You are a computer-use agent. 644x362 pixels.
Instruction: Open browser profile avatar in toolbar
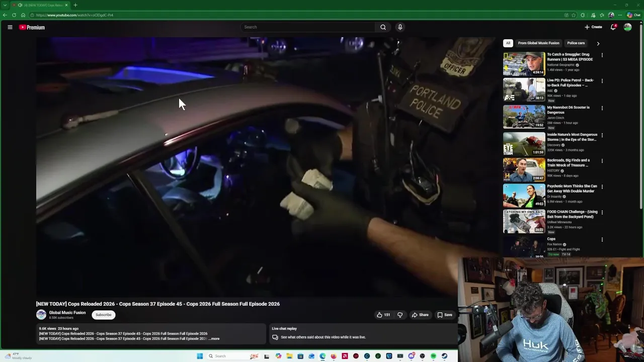611,15
